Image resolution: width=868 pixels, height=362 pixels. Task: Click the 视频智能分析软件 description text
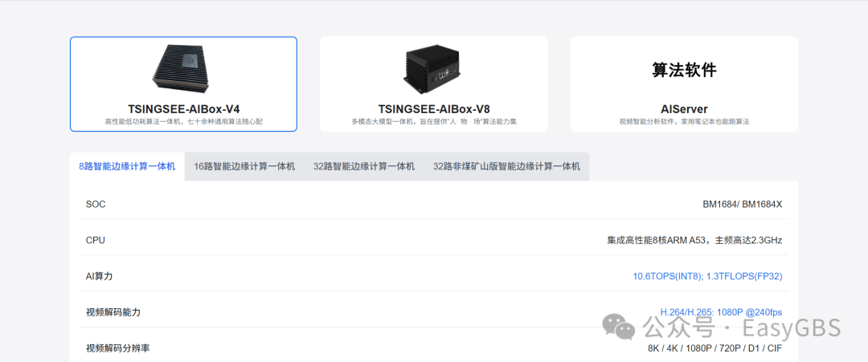pyautogui.click(x=684, y=121)
